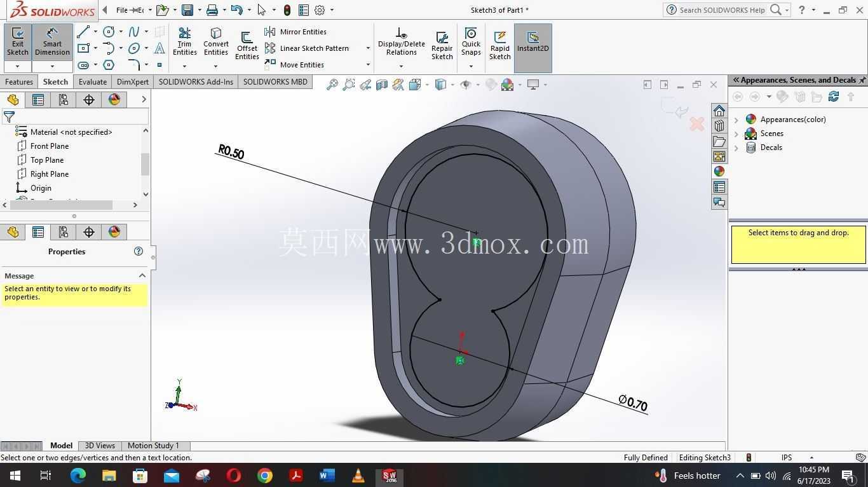This screenshot has width=868, height=487.
Task: Toggle Hide/Show Items eye icon
Action: pyautogui.click(x=465, y=85)
